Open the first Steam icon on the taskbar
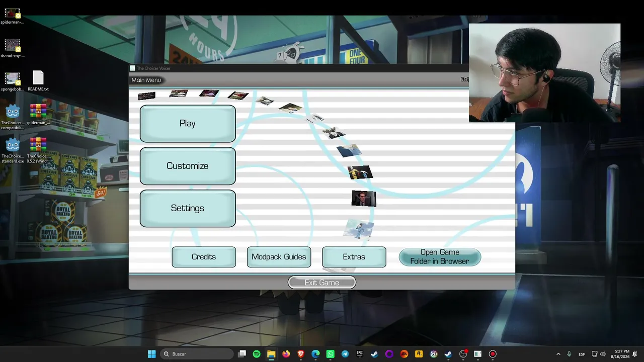Viewport: 644px width, 362px height. (x=374, y=354)
